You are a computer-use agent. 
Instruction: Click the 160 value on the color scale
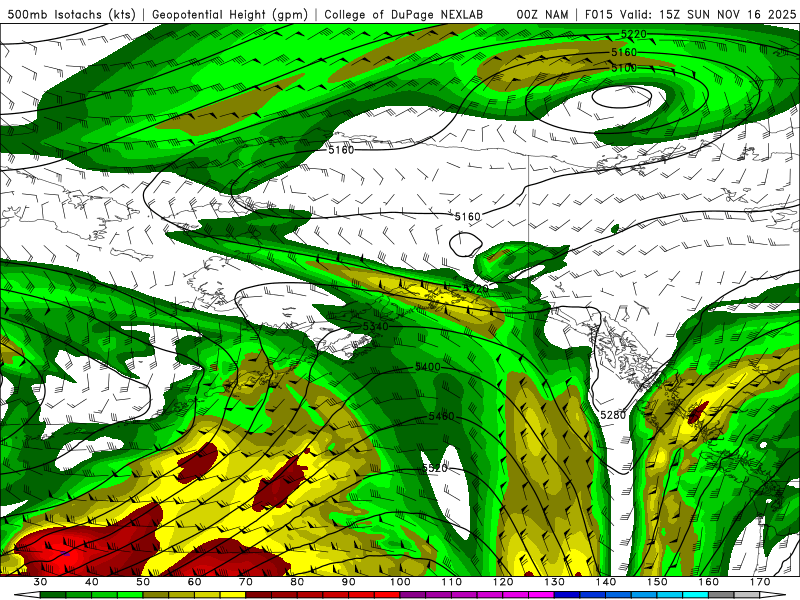[708, 582]
